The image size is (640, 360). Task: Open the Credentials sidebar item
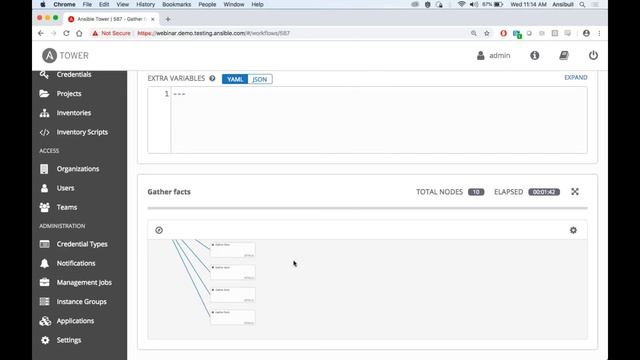point(74,74)
